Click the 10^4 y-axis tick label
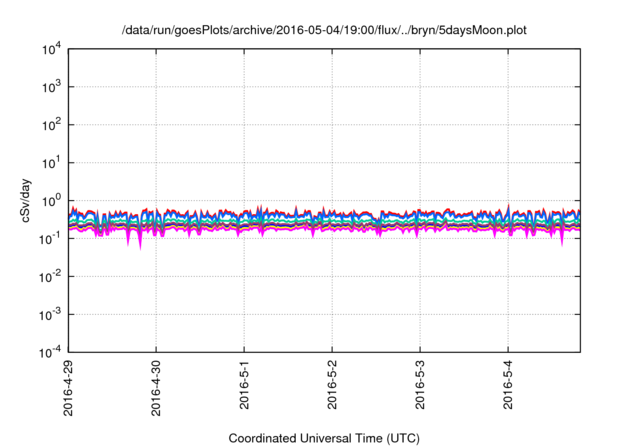Viewport: 640px width, 448px height. (51, 49)
